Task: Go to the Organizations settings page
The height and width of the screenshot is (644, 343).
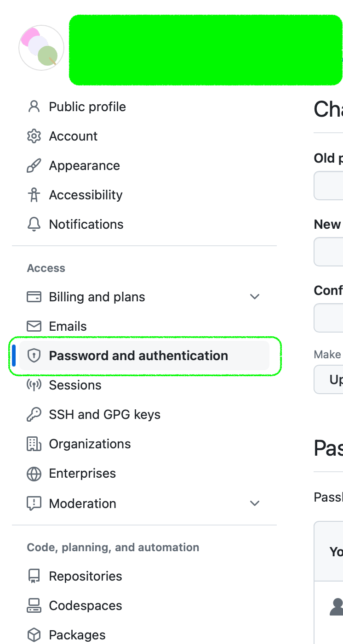Action: 90,444
